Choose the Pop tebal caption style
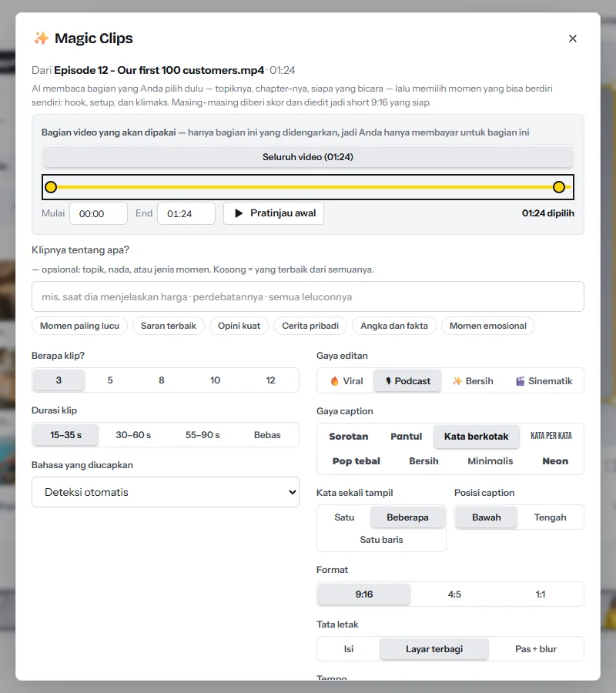 (x=357, y=461)
